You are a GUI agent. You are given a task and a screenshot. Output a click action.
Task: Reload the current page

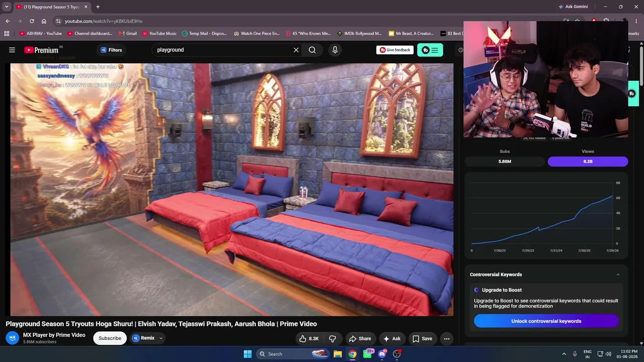pyautogui.click(x=32, y=21)
